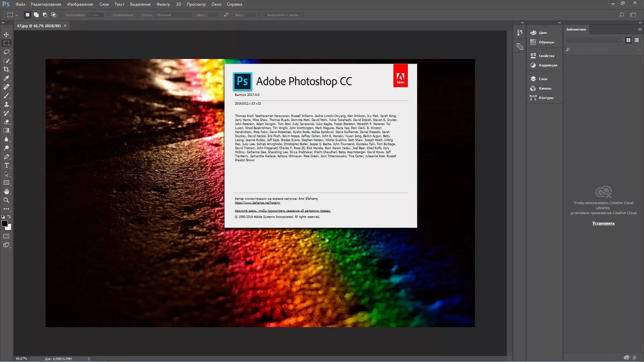Select the Blur tool
Screen dimensions: 644x362
[x=6, y=139]
